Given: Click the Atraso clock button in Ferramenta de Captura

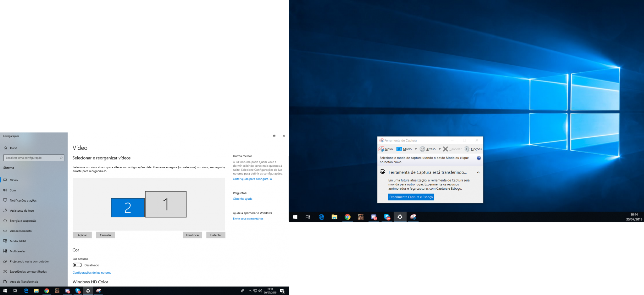Looking at the screenshot, I should click(428, 149).
